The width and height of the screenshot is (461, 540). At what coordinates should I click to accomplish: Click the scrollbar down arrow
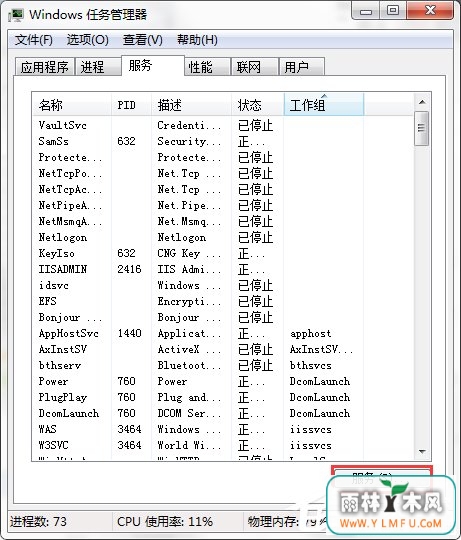[422, 451]
